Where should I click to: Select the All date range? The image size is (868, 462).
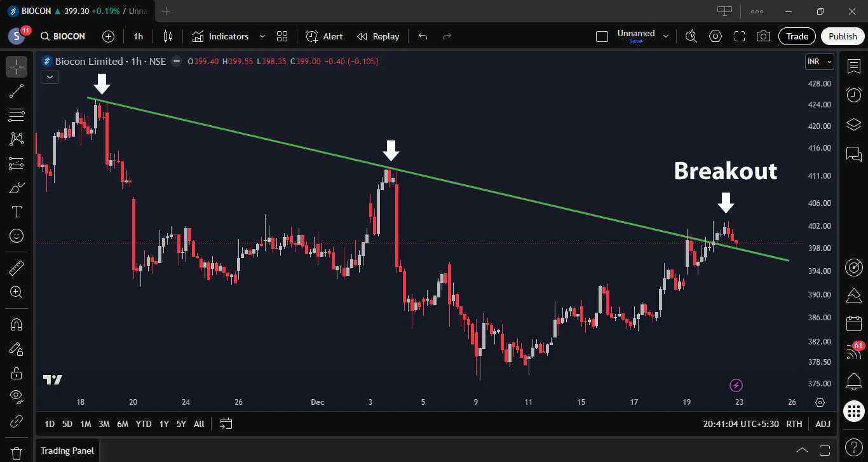click(199, 424)
